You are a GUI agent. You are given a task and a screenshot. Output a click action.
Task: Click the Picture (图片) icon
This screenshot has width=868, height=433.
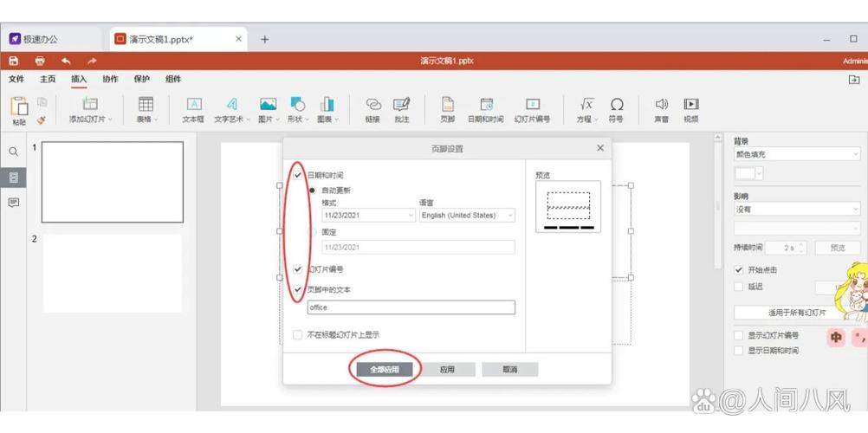point(268,104)
